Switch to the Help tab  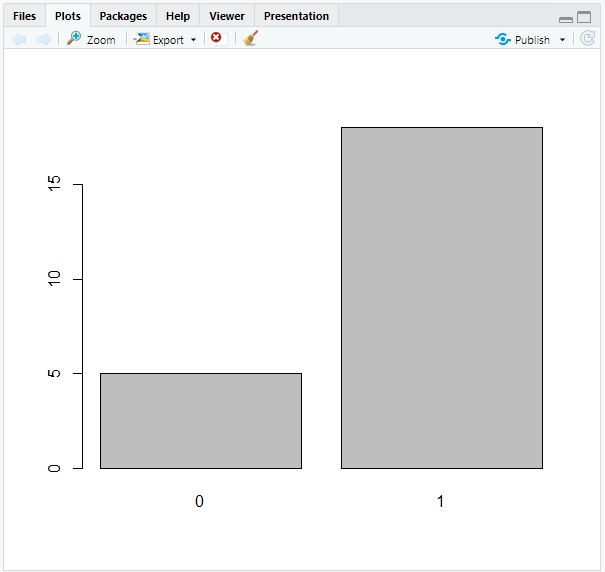click(x=178, y=16)
